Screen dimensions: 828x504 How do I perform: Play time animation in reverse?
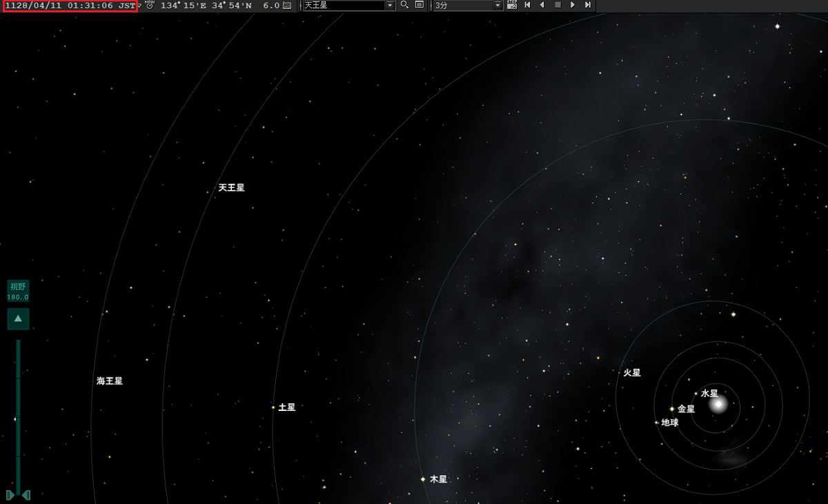click(x=542, y=5)
